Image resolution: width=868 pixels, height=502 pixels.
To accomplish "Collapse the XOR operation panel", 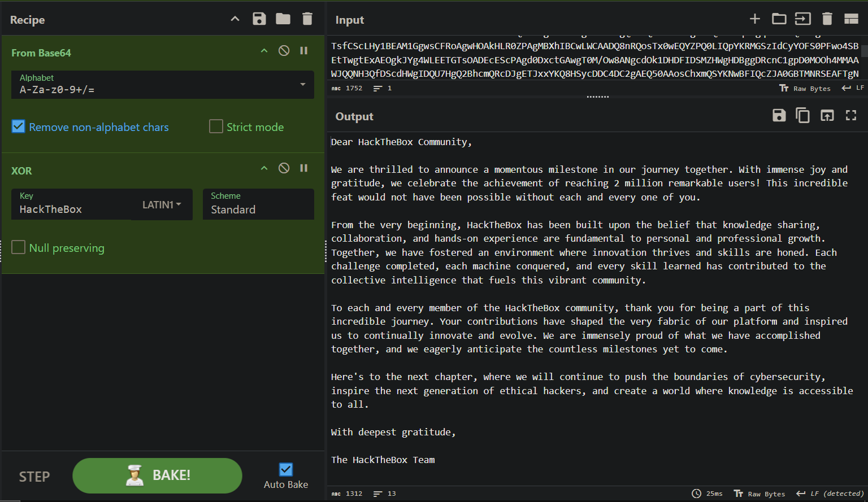I will (264, 168).
